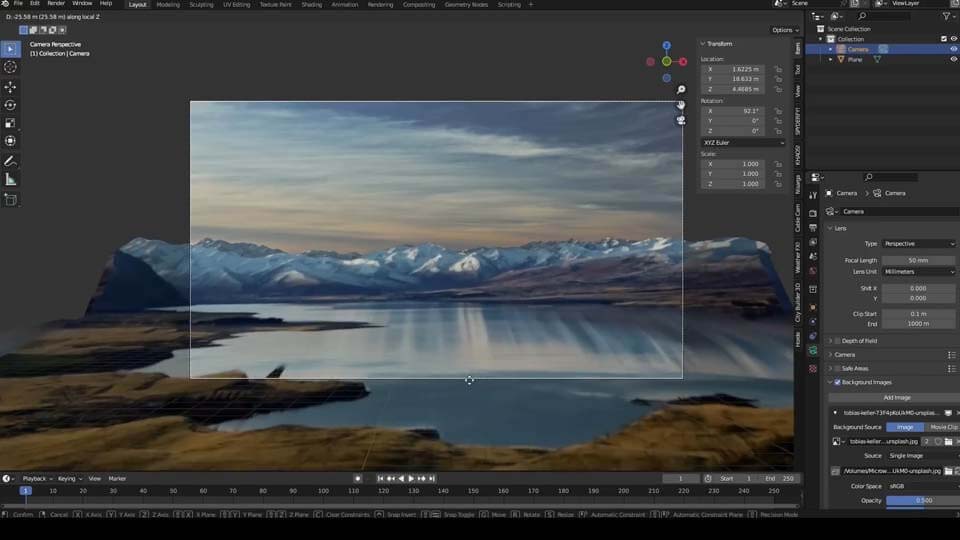Switch to the Geometry Nodes workspace tab
The image size is (960, 540).
click(x=466, y=4)
